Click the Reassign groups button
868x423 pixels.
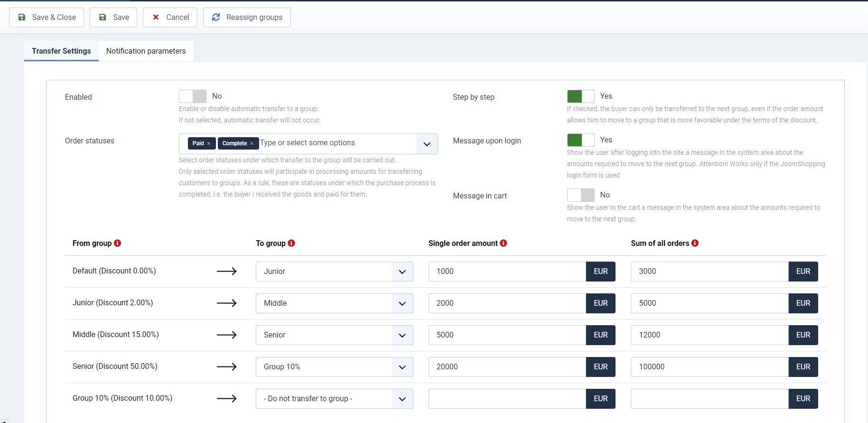[x=247, y=18]
